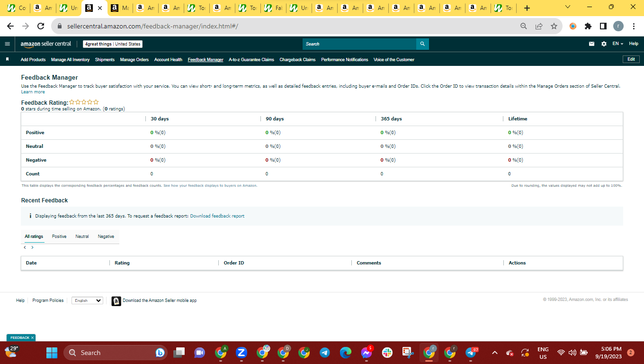Open the settings gear icon

[x=604, y=44]
